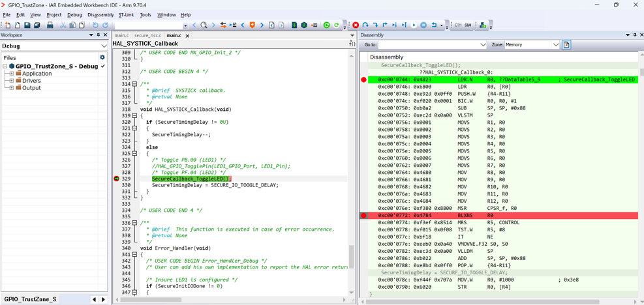
Task: Pin the Disassembly panel
Action: click(x=634, y=35)
